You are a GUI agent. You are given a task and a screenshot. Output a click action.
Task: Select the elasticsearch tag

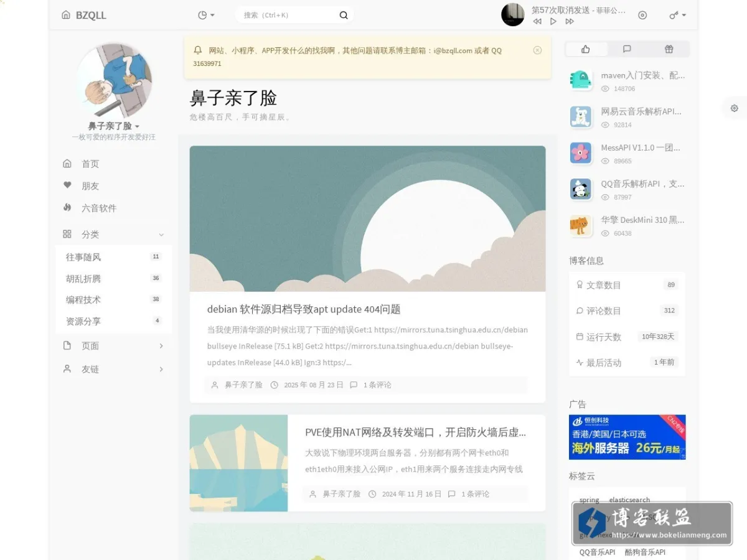coord(629,500)
